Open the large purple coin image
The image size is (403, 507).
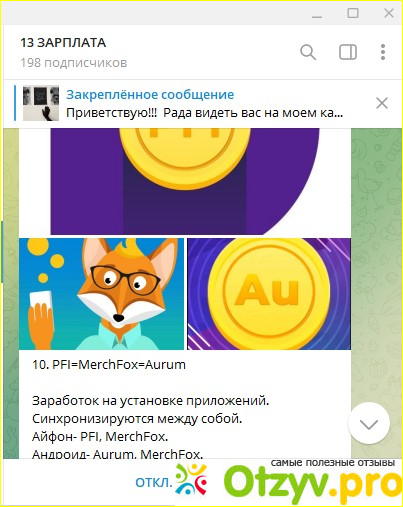pos(185,181)
